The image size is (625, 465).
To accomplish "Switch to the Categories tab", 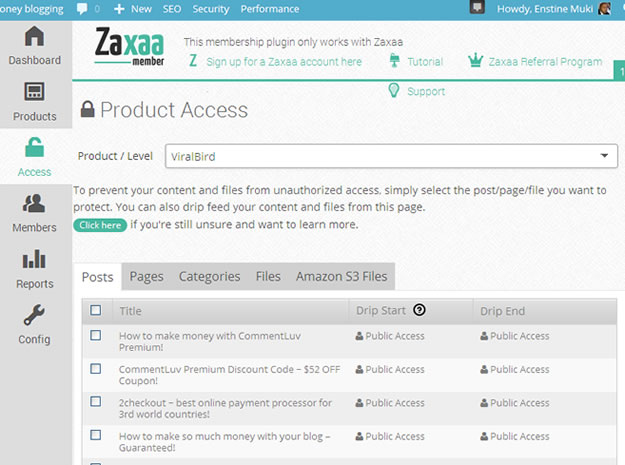I will 210,277.
